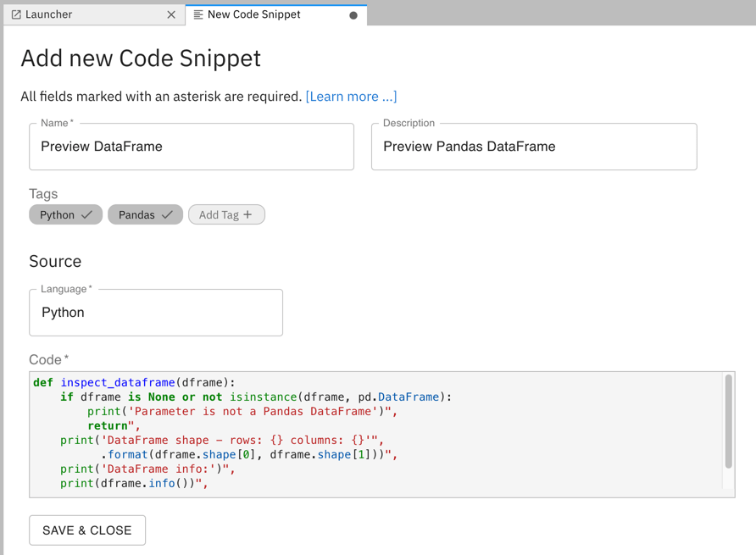Viewport: 756px width, 555px height.
Task: Click the launcher icon on the Launcher tab
Action: click(19, 14)
